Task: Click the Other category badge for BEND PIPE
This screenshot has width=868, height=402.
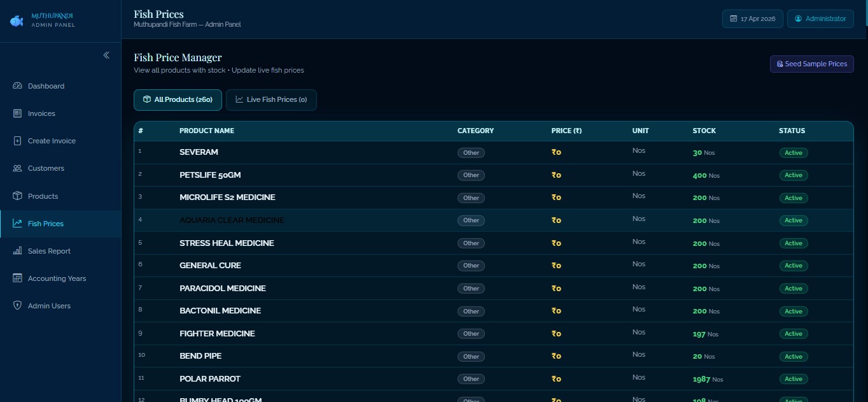Action: click(x=471, y=357)
